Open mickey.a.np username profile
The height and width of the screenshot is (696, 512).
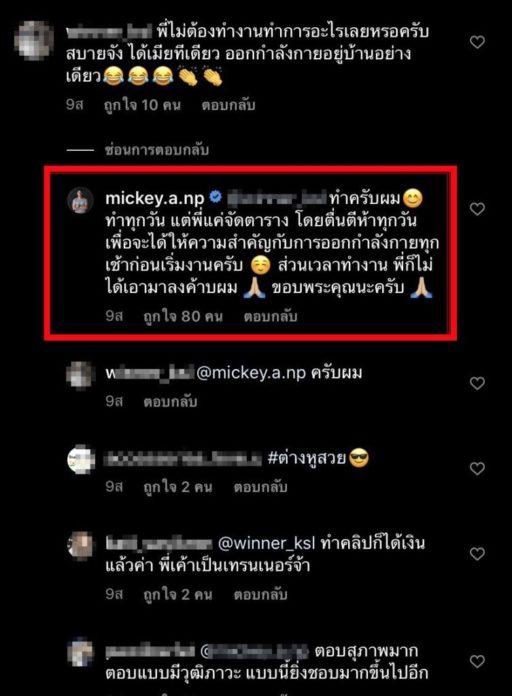click(x=155, y=198)
